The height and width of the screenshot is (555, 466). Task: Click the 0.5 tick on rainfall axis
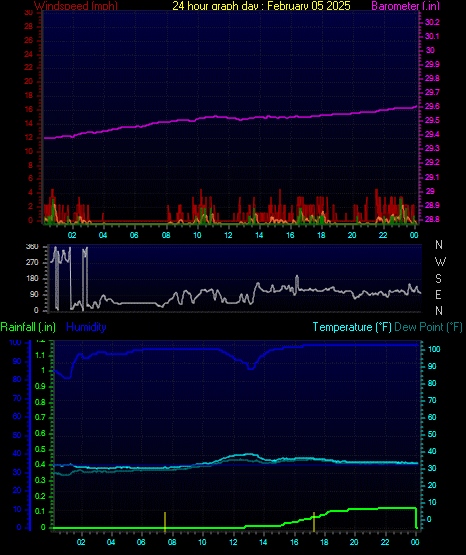click(40, 449)
